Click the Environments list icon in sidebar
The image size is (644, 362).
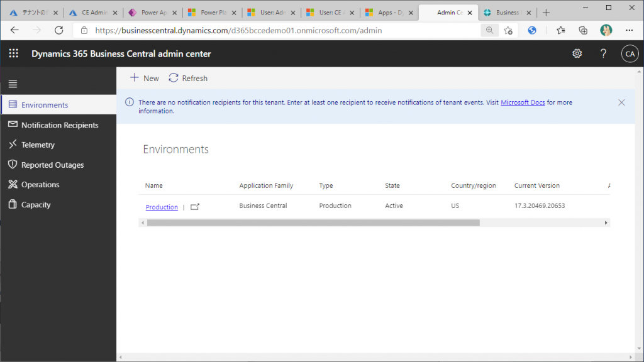click(x=13, y=104)
